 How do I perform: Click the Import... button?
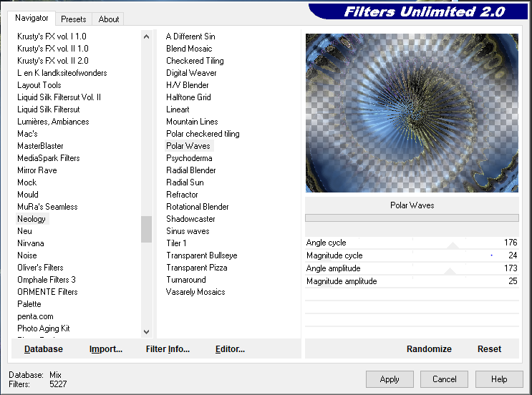coord(106,349)
